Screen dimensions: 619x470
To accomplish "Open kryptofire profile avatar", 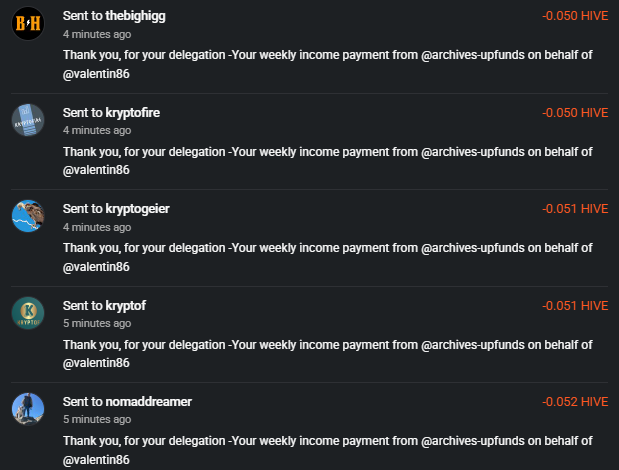I will (28, 120).
